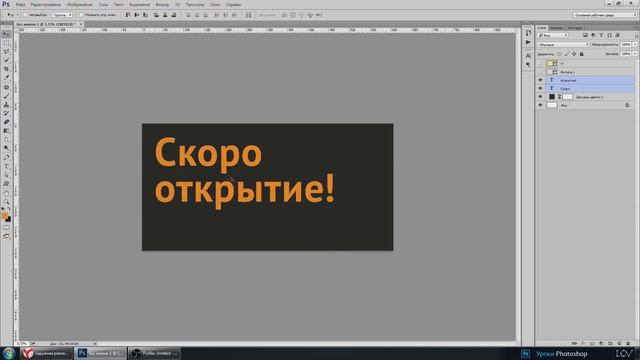The width and height of the screenshot is (640, 360).
Task: Open the collapsed Paragraph panel icon
Action: 528,64
